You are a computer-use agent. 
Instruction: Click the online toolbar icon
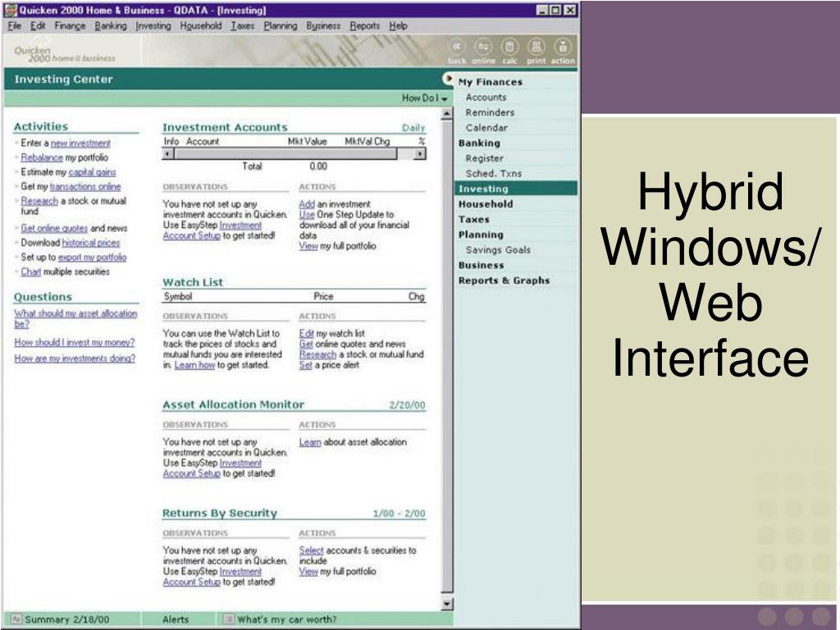coord(483,47)
